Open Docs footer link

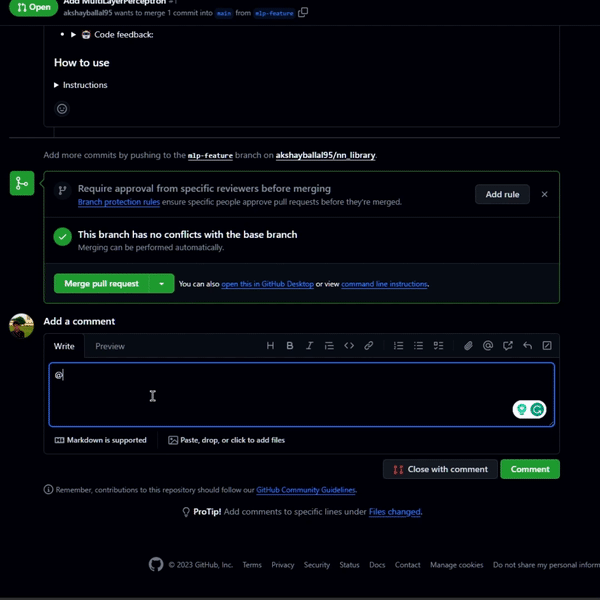coord(377,565)
